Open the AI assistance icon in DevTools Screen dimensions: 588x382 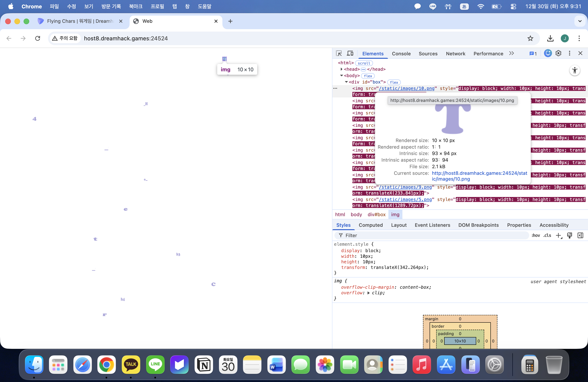click(x=547, y=53)
